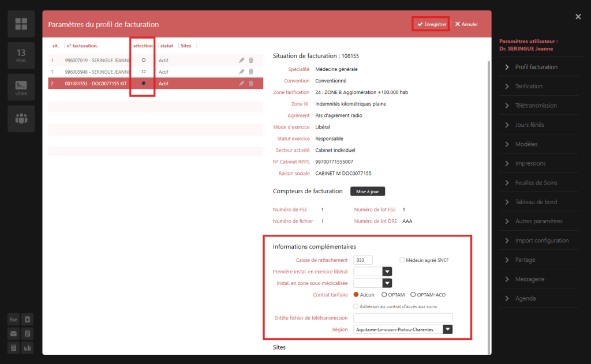
Task: Click the fse icon at bottom left
Action: [x=13, y=319]
